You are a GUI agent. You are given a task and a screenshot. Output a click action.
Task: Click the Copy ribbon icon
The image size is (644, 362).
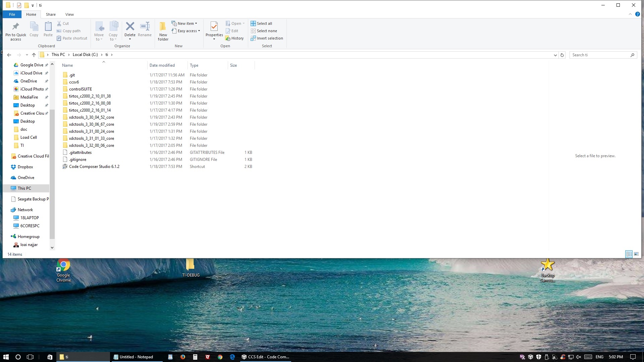(34, 29)
